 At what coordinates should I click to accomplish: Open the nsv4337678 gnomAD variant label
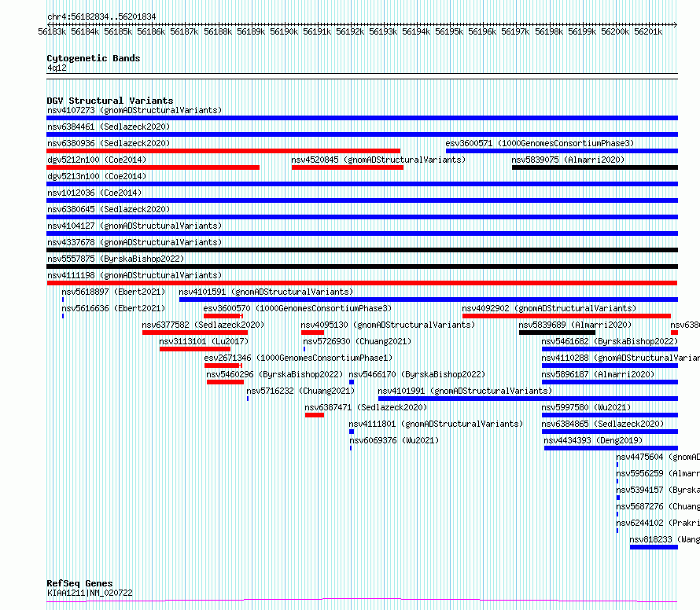tap(134, 242)
